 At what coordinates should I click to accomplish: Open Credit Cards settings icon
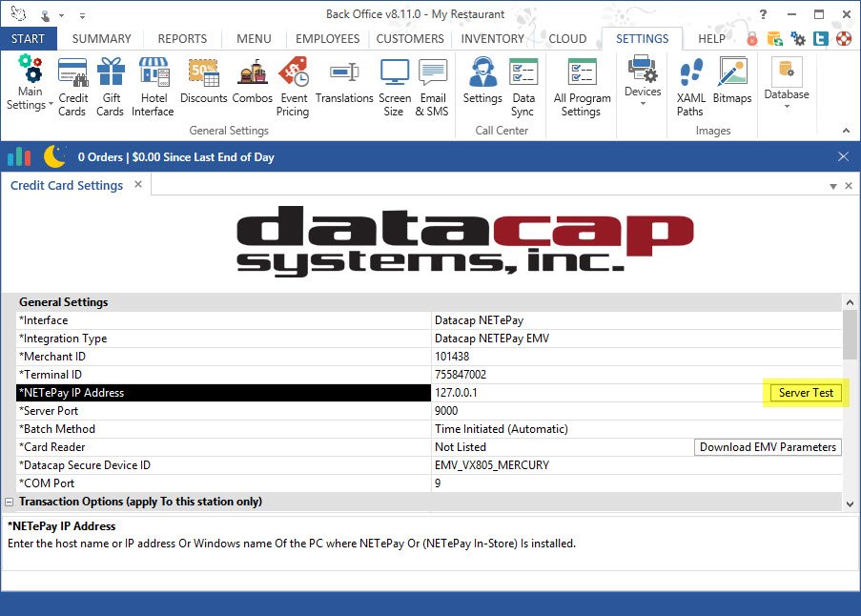[x=72, y=86]
